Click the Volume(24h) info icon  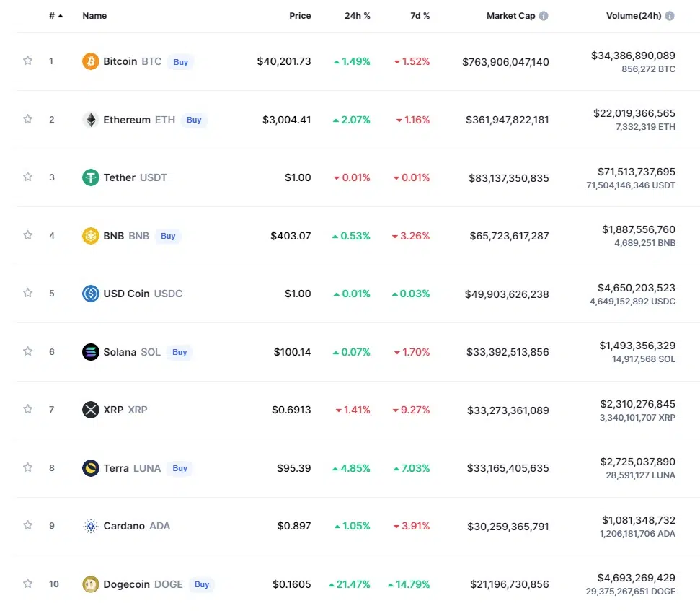click(x=670, y=16)
